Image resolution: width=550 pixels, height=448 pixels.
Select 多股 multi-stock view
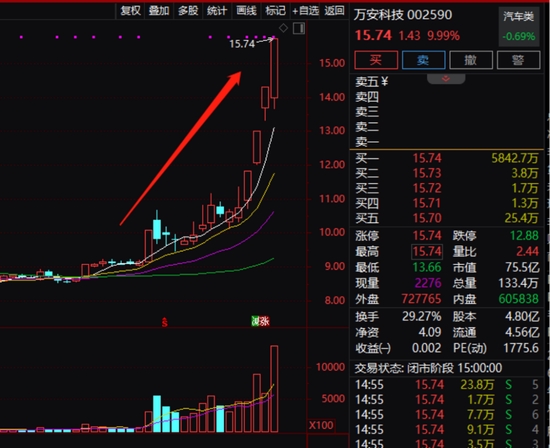[188, 11]
